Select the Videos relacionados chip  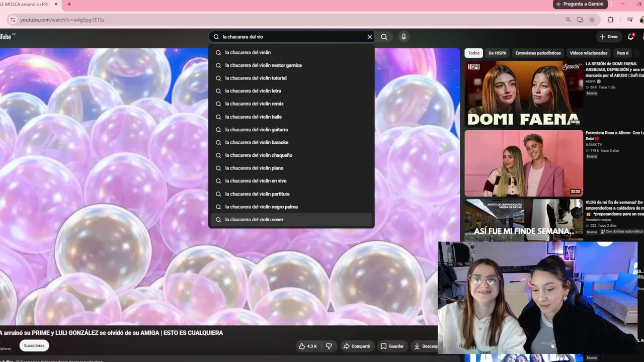[588, 53]
